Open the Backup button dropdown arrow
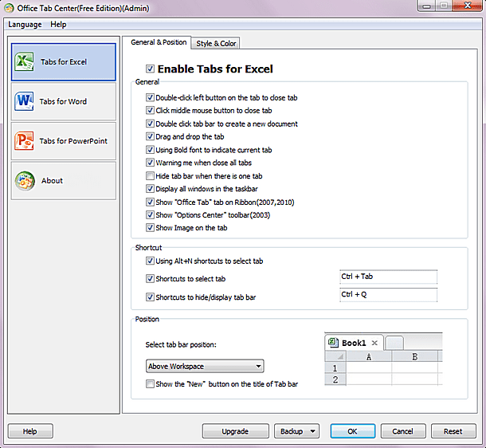Screen dimensions: 486x448 tap(313, 431)
